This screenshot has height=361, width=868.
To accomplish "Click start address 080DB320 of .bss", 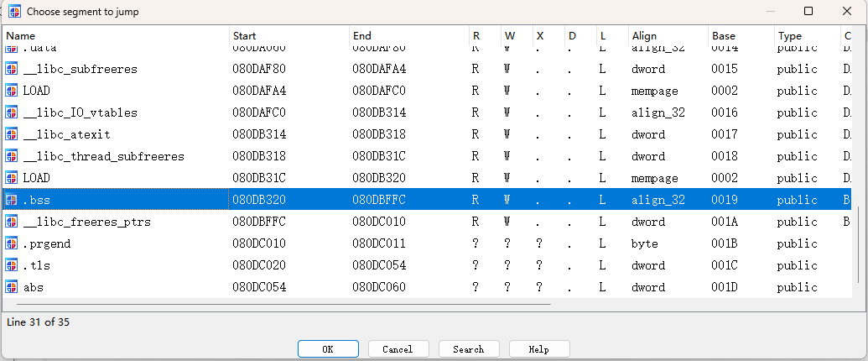I will [259, 200].
